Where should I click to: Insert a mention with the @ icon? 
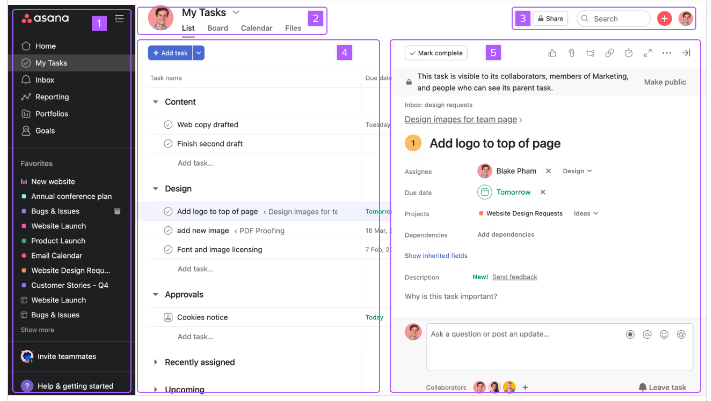(647, 334)
